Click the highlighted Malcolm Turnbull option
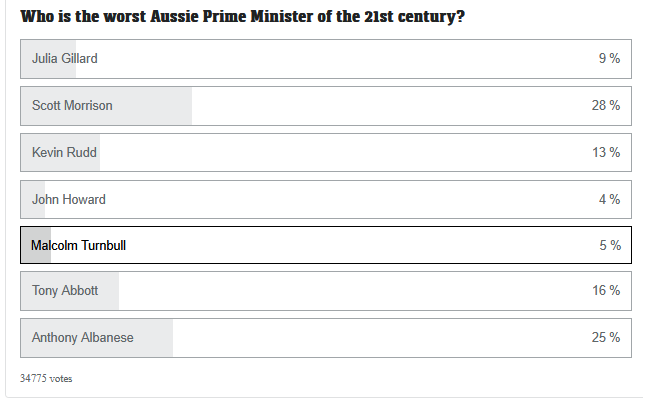The height and width of the screenshot is (416, 654). (326, 245)
